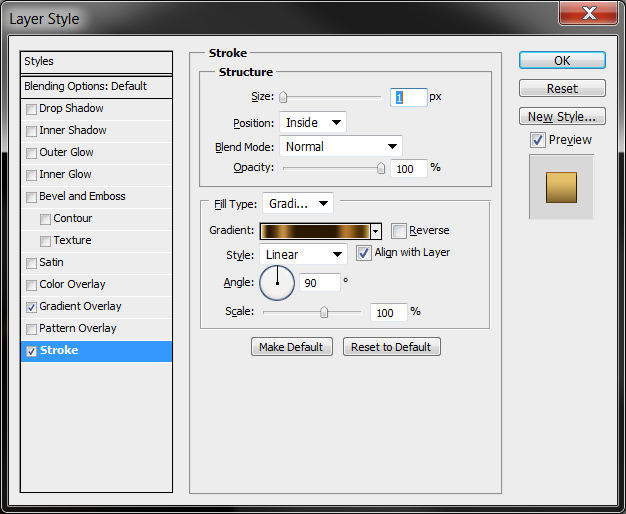
Task: Open the Fill Type dropdown
Action: tap(298, 204)
